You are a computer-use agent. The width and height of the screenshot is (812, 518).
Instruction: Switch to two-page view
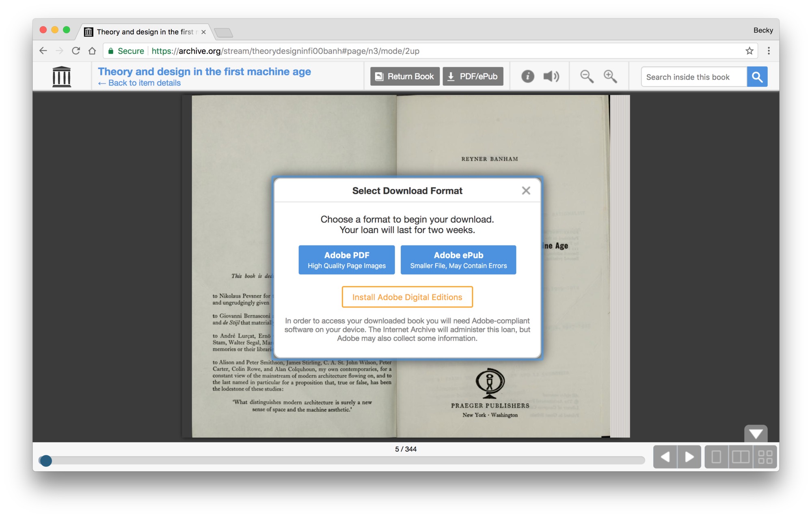click(741, 457)
